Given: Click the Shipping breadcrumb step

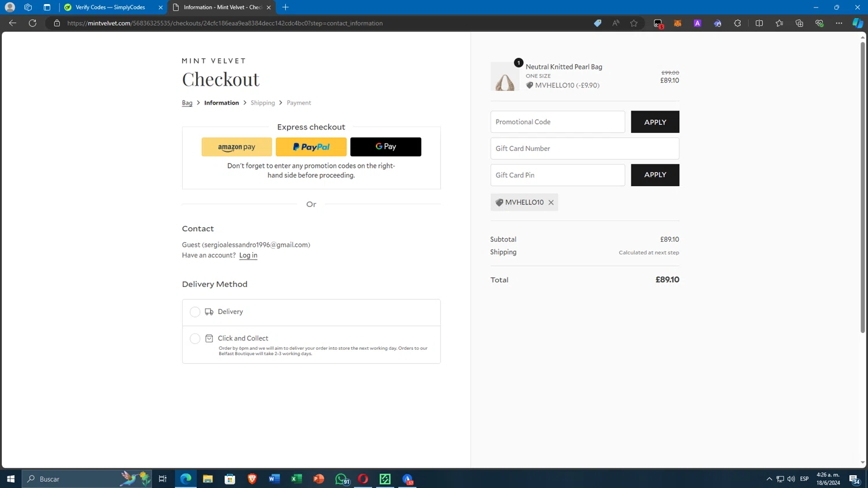Looking at the screenshot, I should click(263, 103).
